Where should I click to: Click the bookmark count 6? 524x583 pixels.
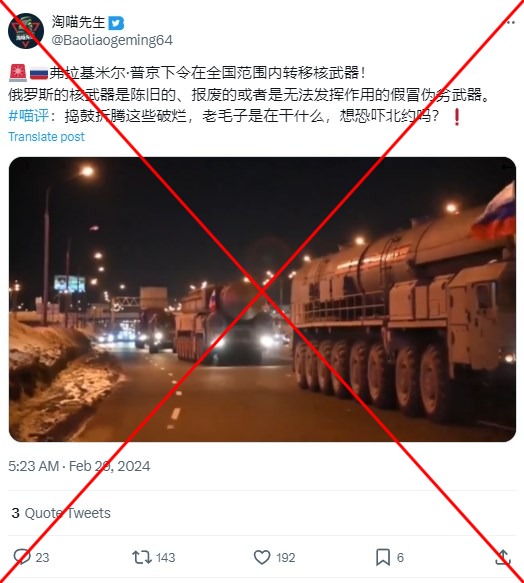coord(400,557)
